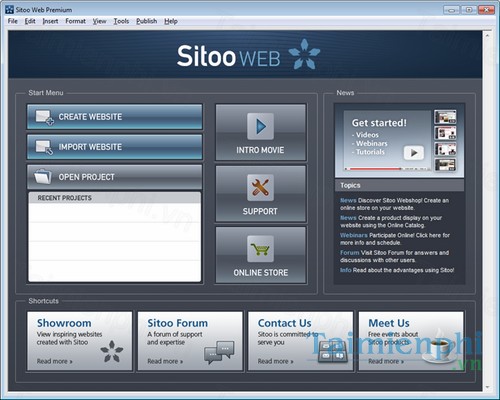
Task: Click the Intro Movie play icon
Action: [261, 126]
